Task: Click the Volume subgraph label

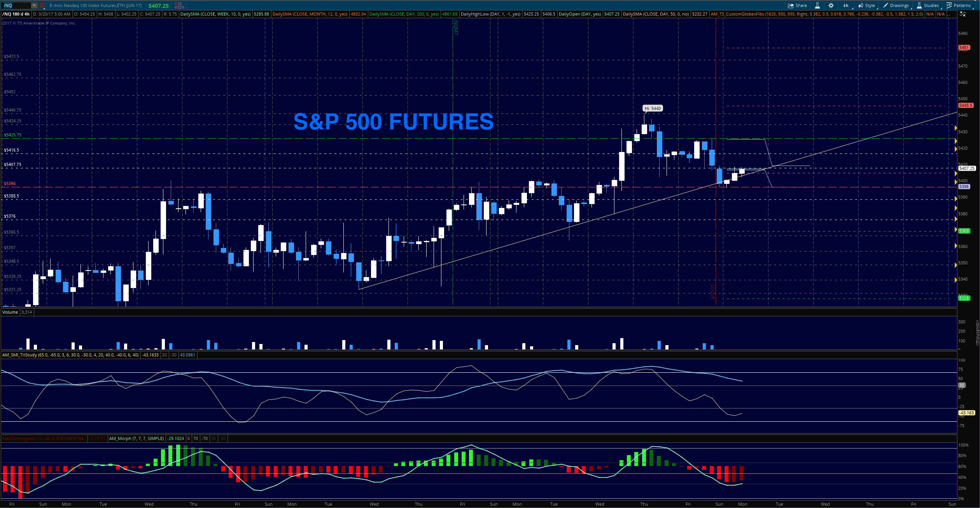Action: pos(10,312)
